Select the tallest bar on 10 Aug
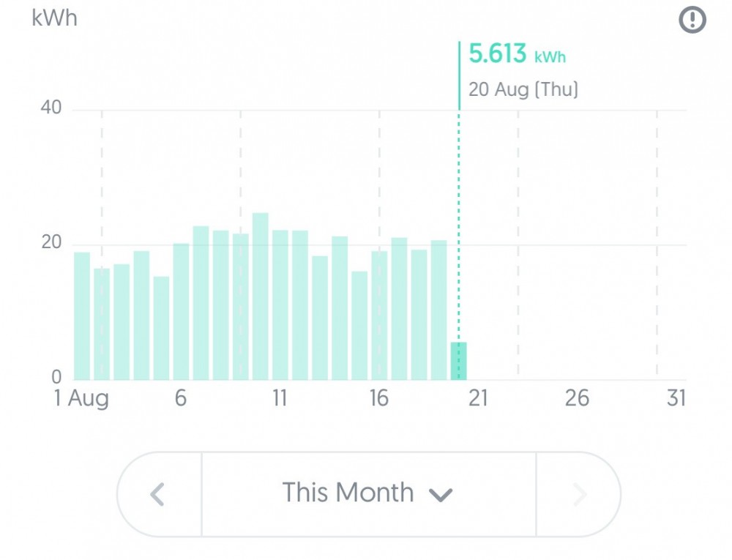The width and height of the screenshot is (732, 560). click(x=260, y=296)
